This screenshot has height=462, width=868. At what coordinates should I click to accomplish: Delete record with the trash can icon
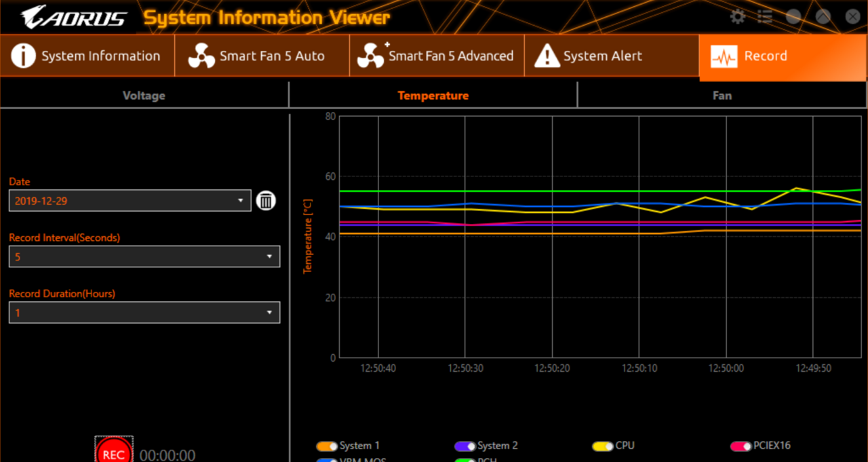coord(266,201)
